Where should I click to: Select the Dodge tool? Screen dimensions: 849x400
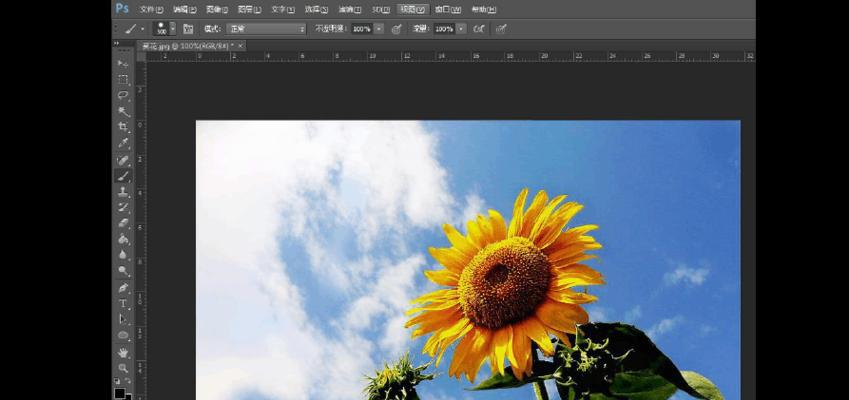123,271
